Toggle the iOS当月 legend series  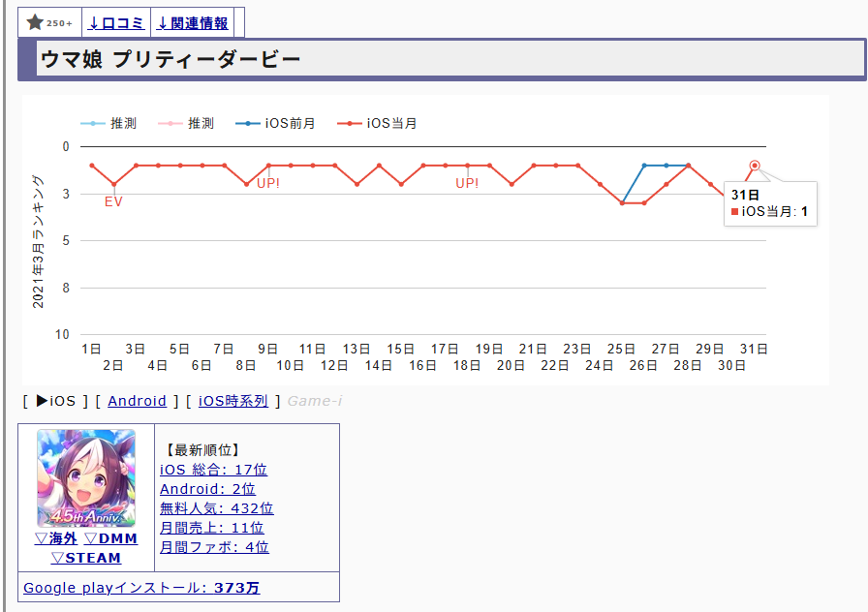click(x=378, y=123)
